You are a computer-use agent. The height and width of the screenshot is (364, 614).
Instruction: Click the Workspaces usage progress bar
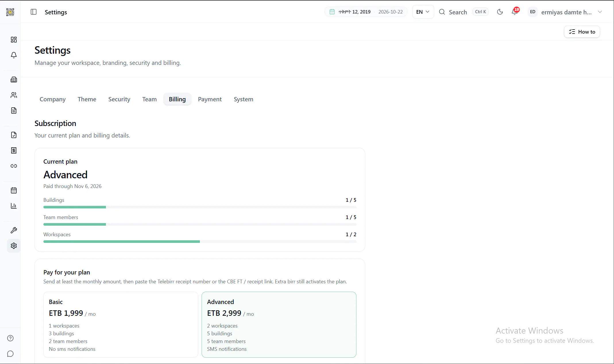(x=200, y=241)
